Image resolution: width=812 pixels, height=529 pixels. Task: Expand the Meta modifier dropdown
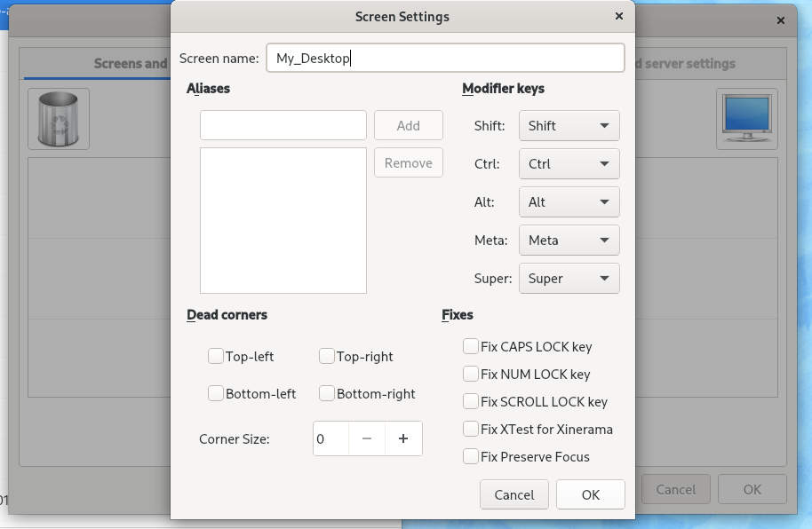point(569,241)
